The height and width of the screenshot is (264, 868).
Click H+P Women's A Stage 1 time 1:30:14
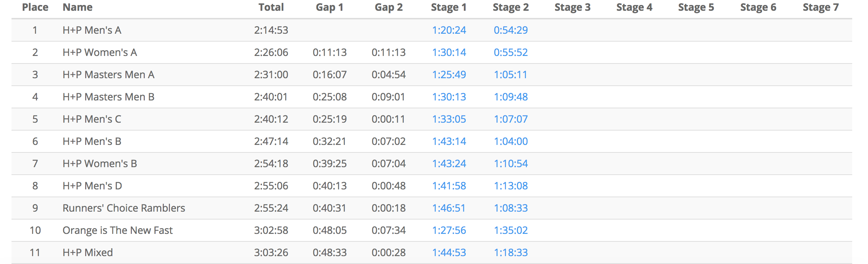click(x=449, y=52)
